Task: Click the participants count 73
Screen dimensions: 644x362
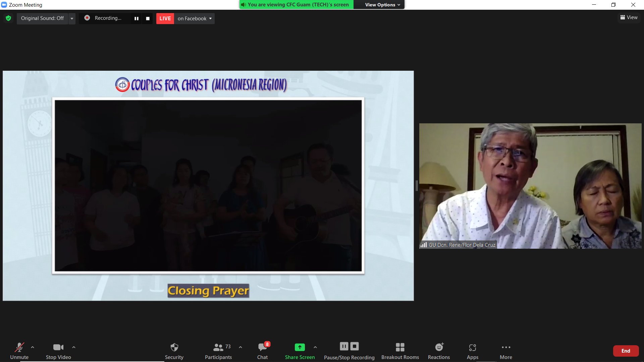Action: coord(228,347)
